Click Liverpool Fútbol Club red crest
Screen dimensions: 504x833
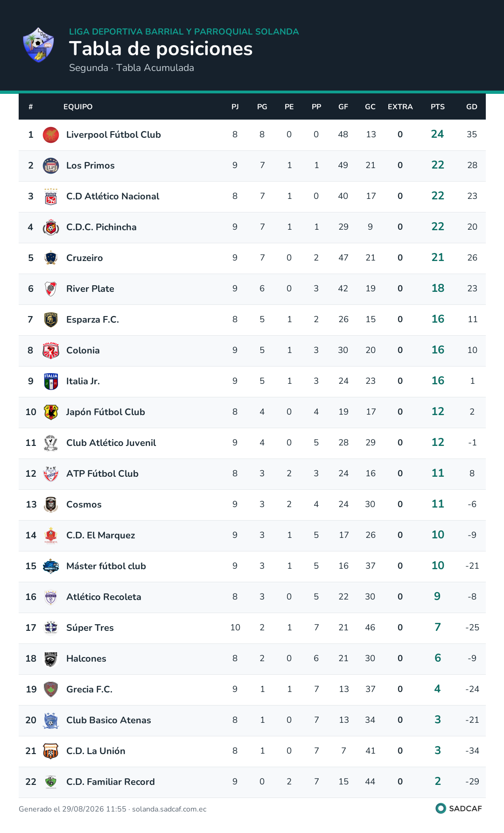click(51, 135)
